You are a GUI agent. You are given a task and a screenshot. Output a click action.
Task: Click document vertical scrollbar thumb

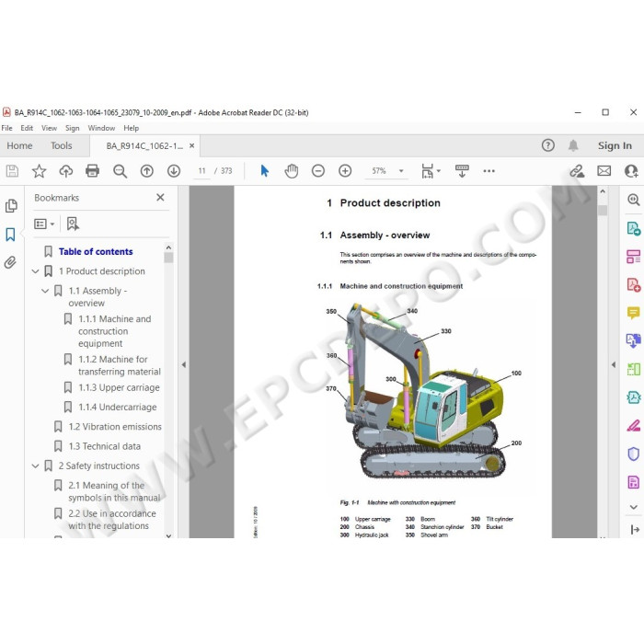point(603,210)
